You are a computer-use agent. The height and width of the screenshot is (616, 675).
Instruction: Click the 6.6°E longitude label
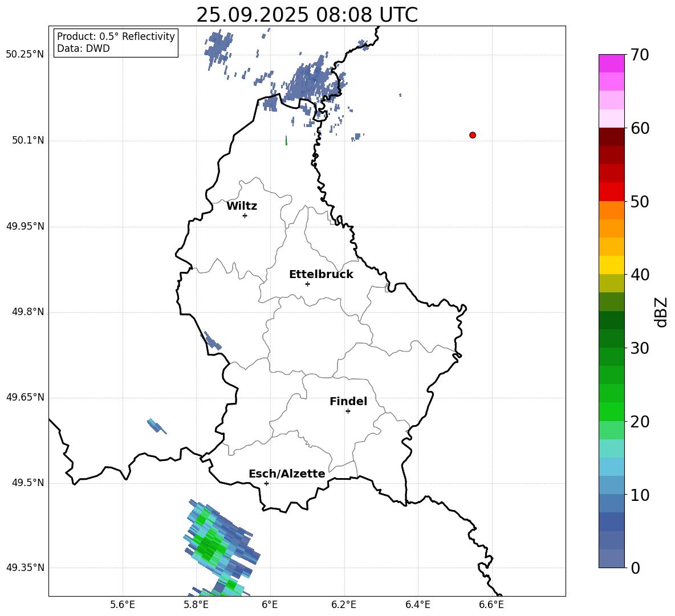click(491, 605)
